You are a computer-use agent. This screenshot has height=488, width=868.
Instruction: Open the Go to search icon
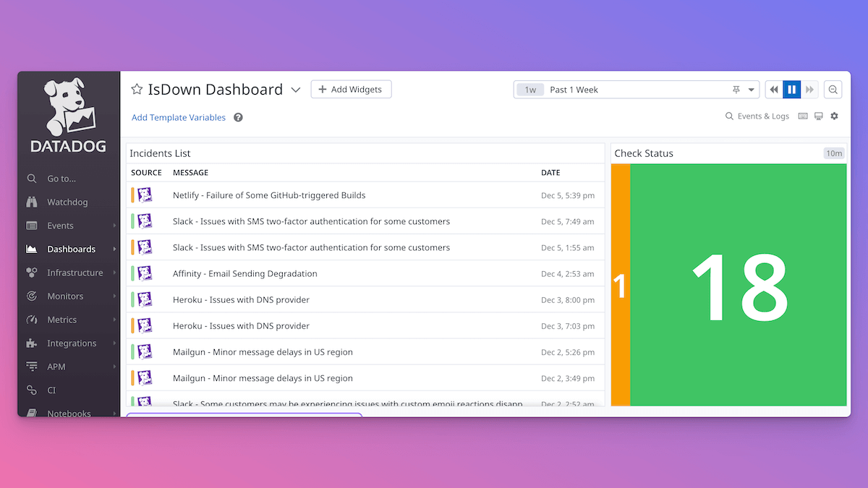coord(32,179)
